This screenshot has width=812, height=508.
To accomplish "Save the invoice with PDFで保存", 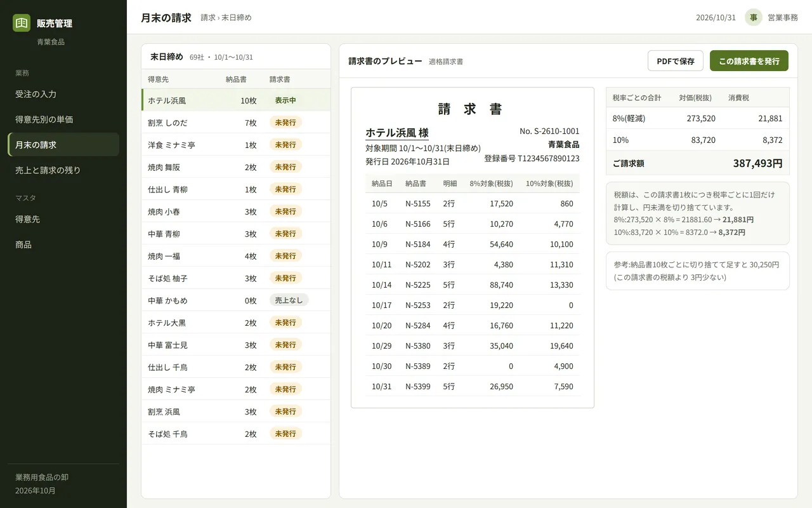I will coord(676,61).
